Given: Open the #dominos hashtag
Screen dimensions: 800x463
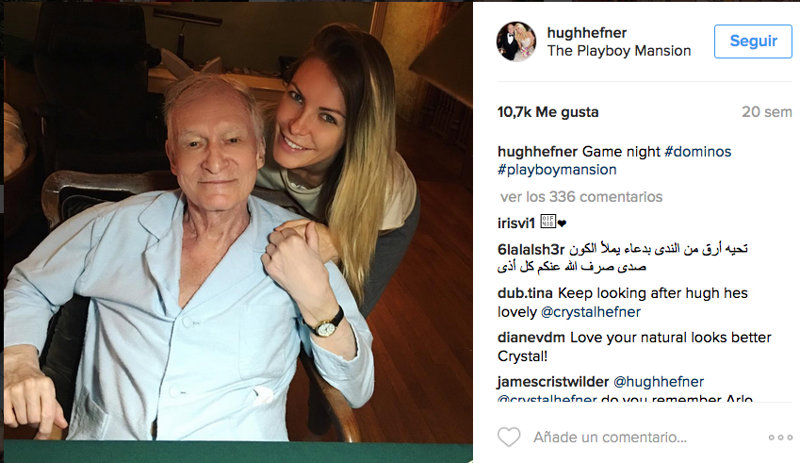Looking at the screenshot, I should (697, 152).
